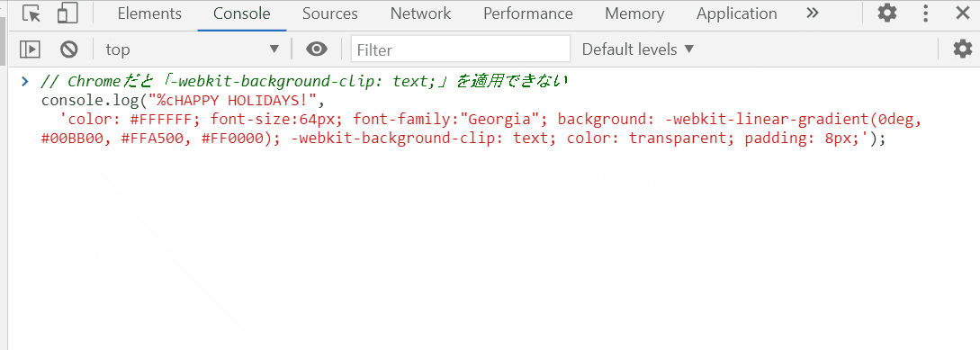This screenshot has height=350, width=980.
Task: Open the three-dot customize DevTools menu
Action: (927, 13)
